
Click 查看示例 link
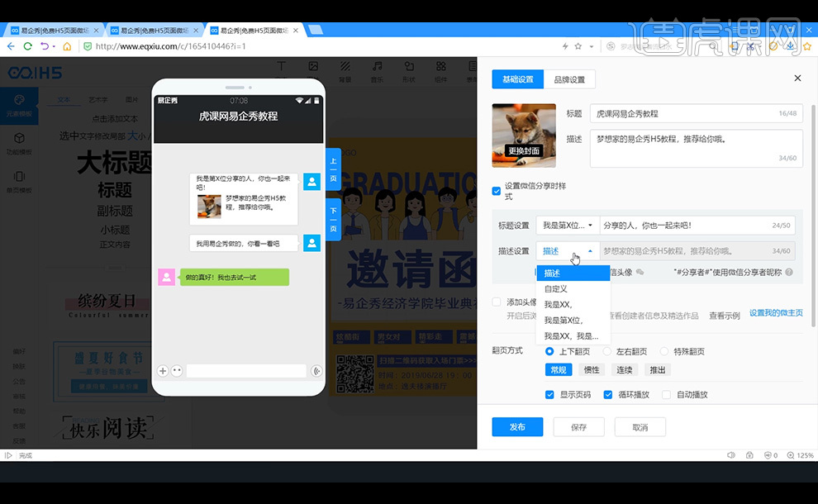(725, 316)
